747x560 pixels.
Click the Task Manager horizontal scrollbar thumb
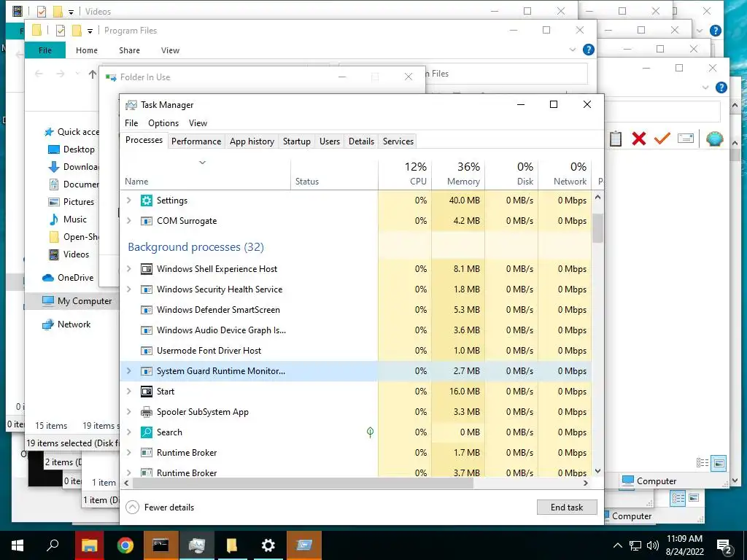(x=303, y=483)
